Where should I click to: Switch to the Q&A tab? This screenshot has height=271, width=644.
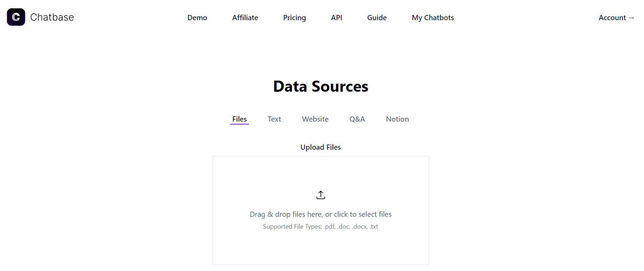click(357, 119)
